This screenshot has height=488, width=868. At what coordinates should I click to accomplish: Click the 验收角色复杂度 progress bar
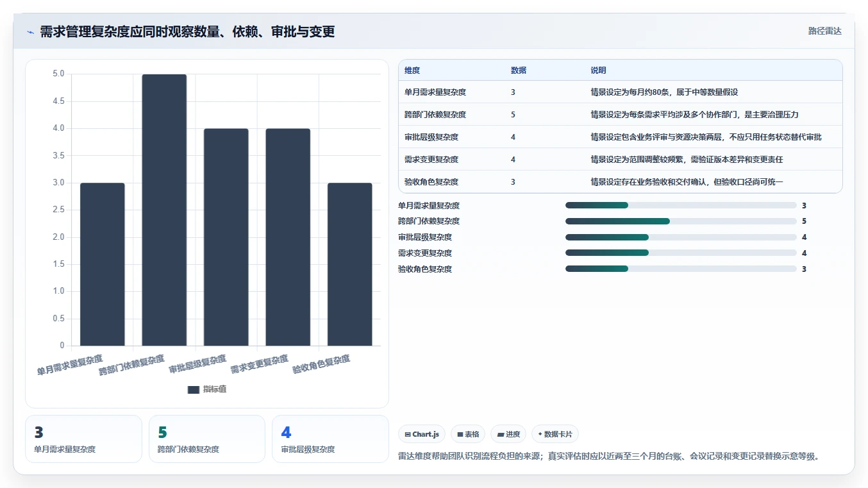pos(681,269)
